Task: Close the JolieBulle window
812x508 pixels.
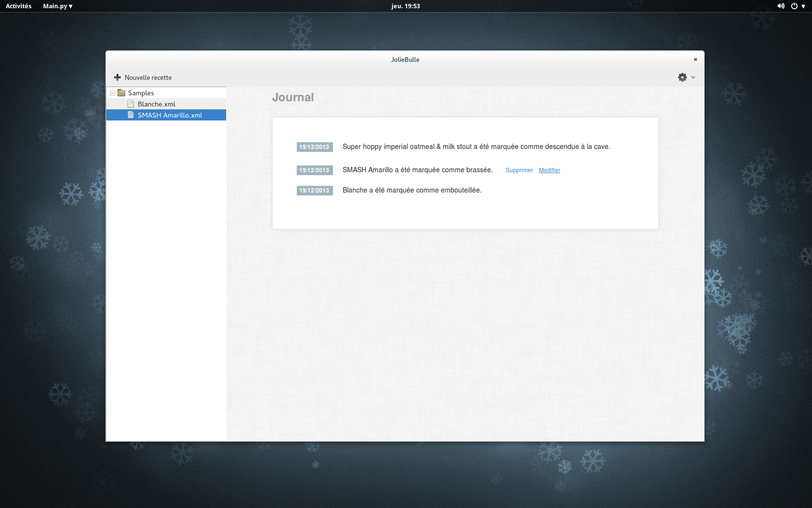Action: point(696,60)
